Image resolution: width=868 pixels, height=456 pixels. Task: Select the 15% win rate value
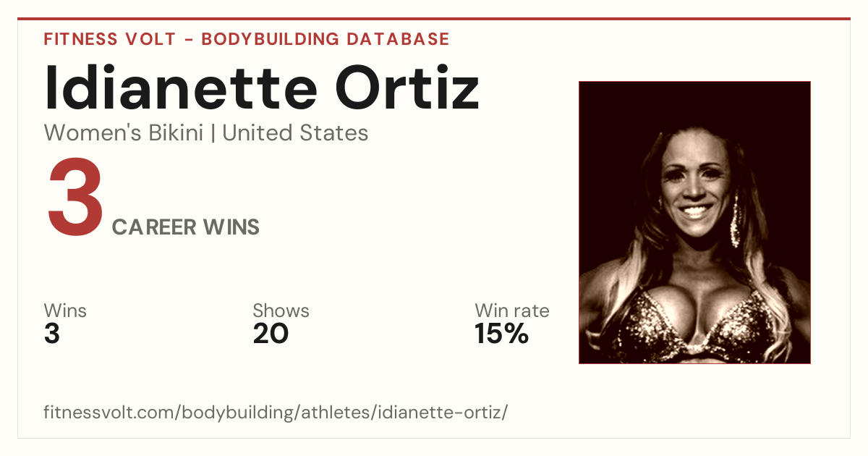pos(501,334)
